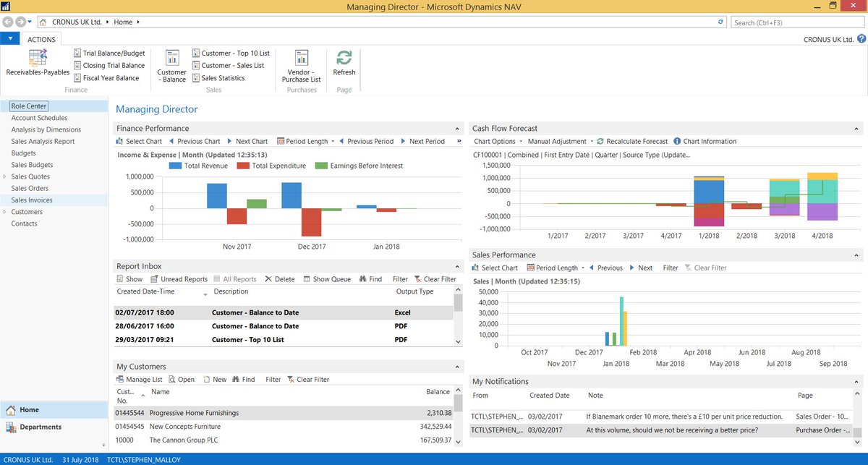Click Open in My Customers toolbar
The image size is (868, 465).
point(182,379)
